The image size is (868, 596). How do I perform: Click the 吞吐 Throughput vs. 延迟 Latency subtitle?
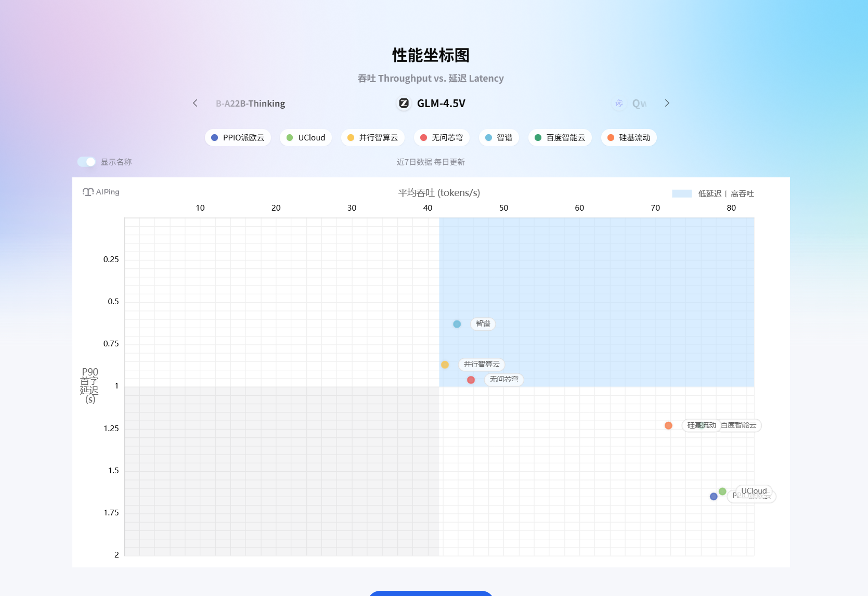[431, 78]
